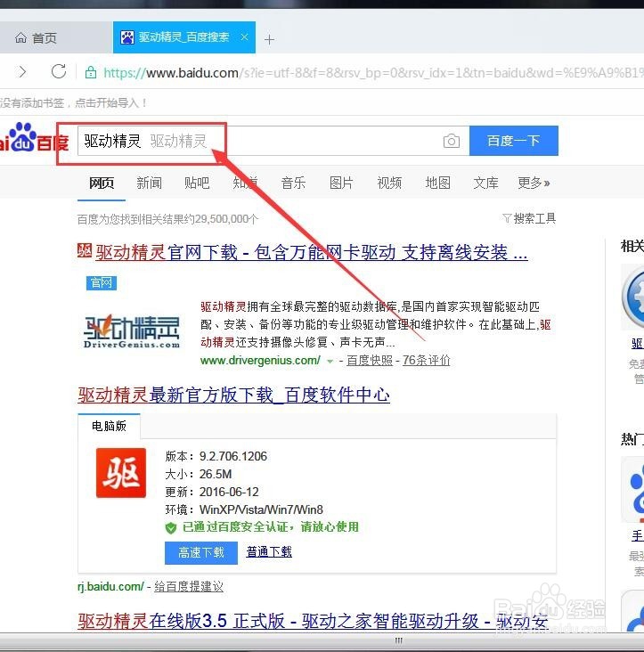Switch to the 视频 tab

(x=389, y=183)
